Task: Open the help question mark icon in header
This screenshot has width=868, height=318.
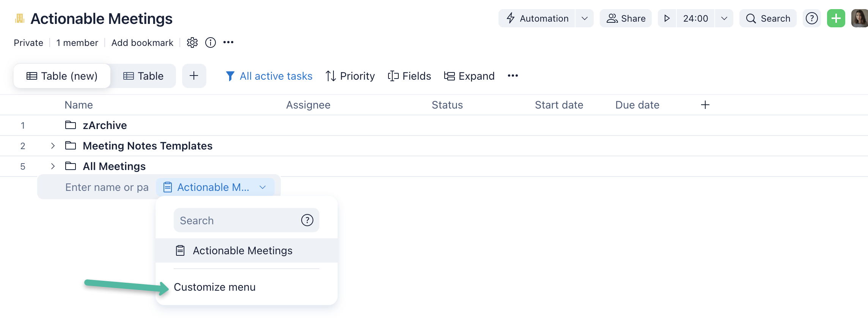Action: tap(811, 18)
